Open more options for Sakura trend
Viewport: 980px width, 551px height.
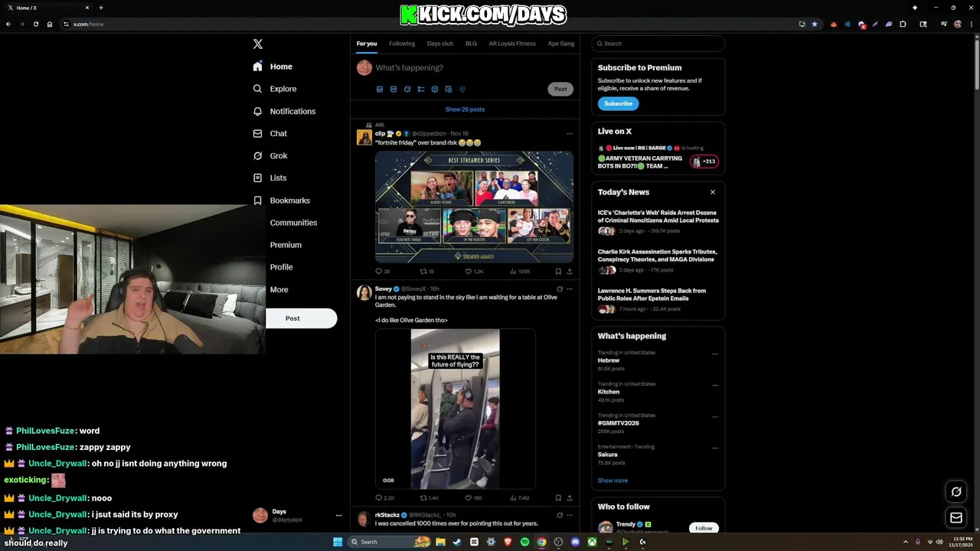pos(715,448)
